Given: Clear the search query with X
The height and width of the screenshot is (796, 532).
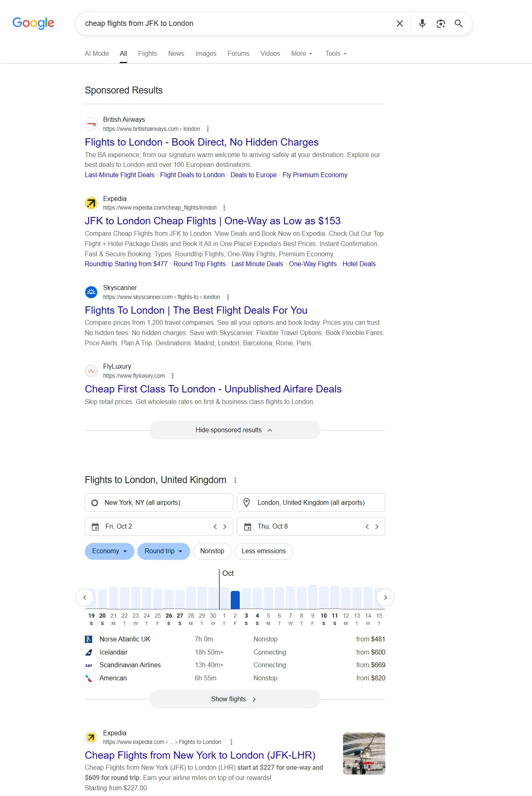Looking at the screenshot, I should point(400,23).
